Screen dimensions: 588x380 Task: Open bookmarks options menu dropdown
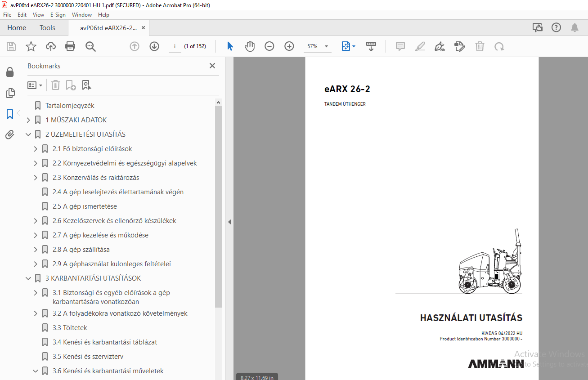(35, 85)
